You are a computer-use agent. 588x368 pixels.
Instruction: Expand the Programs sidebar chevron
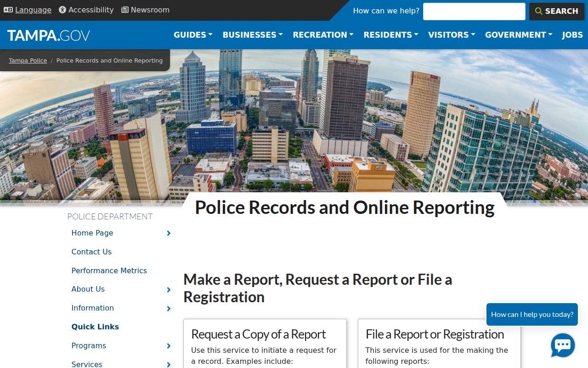[169, 346]
